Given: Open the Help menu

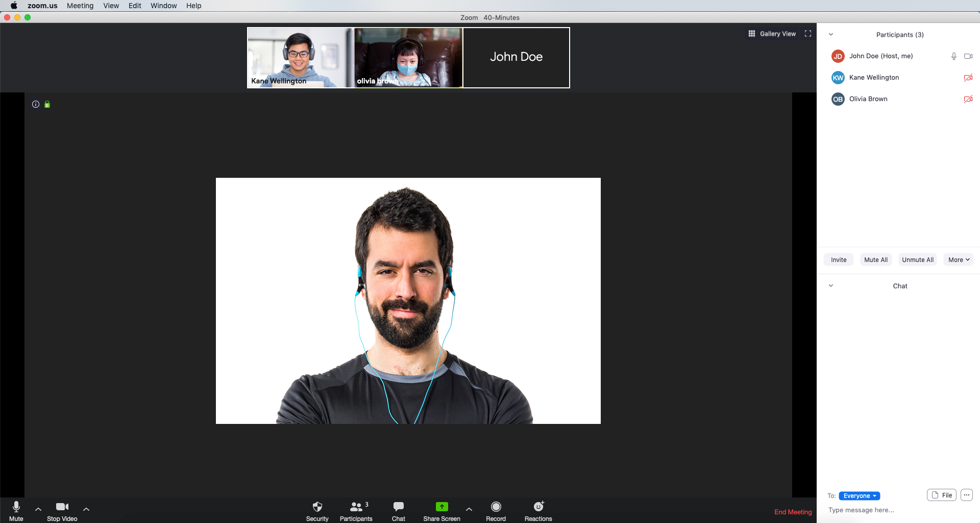Looking at the screenshot, I should coord(193,6).
